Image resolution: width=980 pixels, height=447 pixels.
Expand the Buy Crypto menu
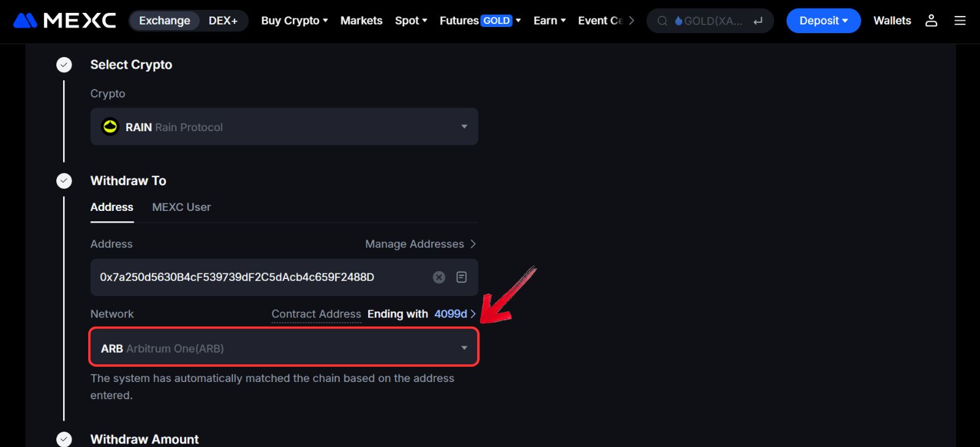(294, 20)
